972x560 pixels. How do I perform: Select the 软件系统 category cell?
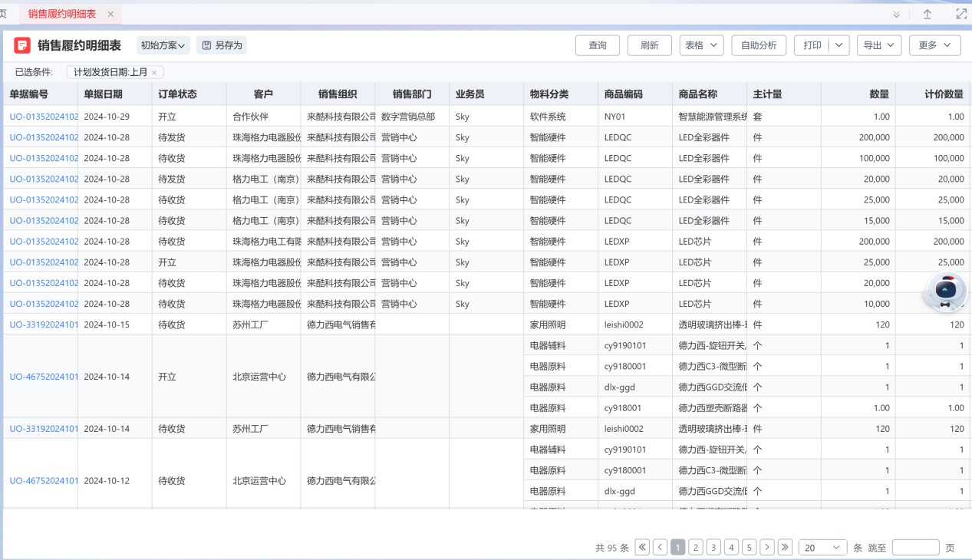561,117
